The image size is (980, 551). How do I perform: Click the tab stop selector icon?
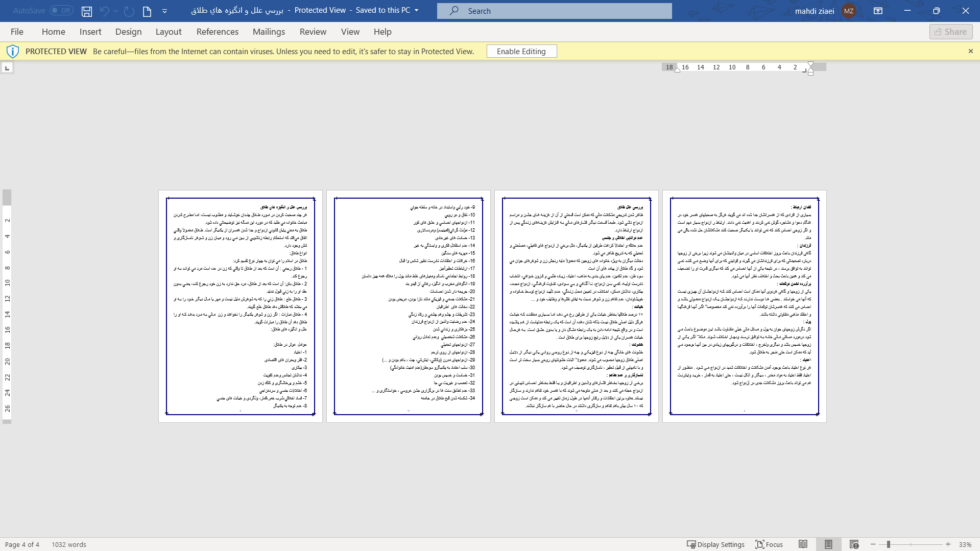pos(7,67)
